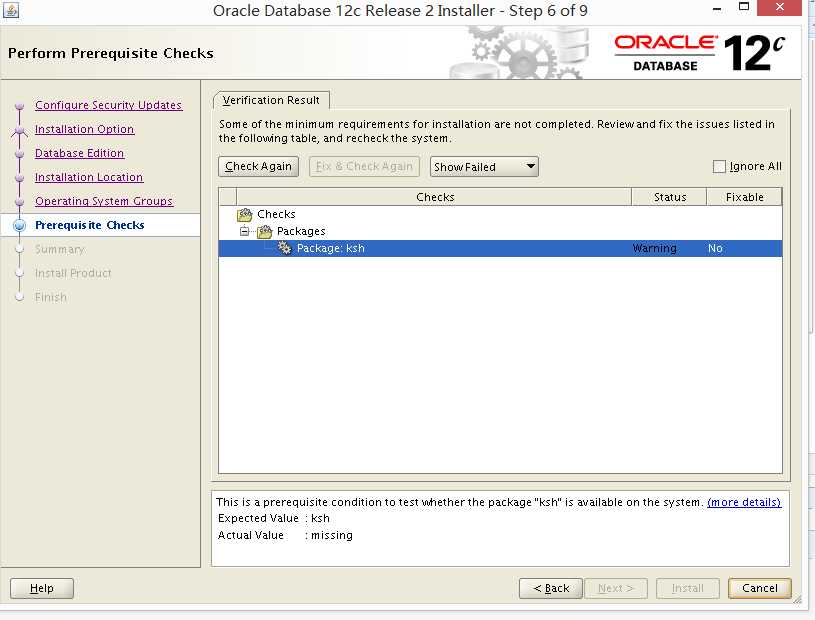The height and width of the screenshot is (620, 815).
Task: Click the Java installer icon in title bar
Action: [11, 10]
